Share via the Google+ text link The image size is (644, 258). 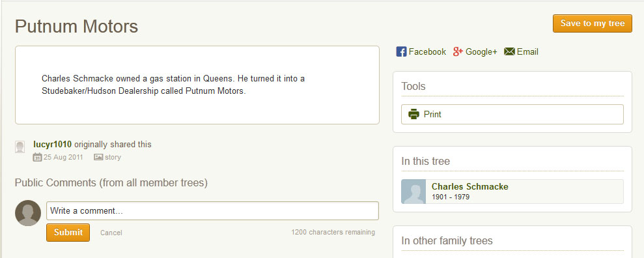[x=481, y=51]
